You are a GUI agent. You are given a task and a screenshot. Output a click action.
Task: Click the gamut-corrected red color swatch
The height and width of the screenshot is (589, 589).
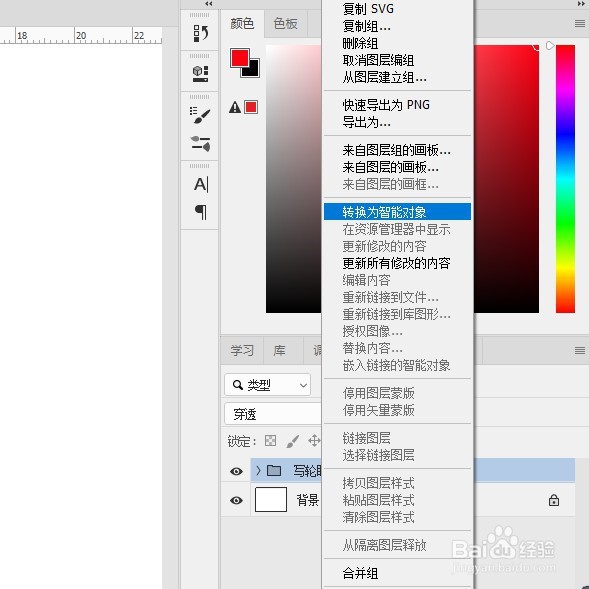(251, 107)
